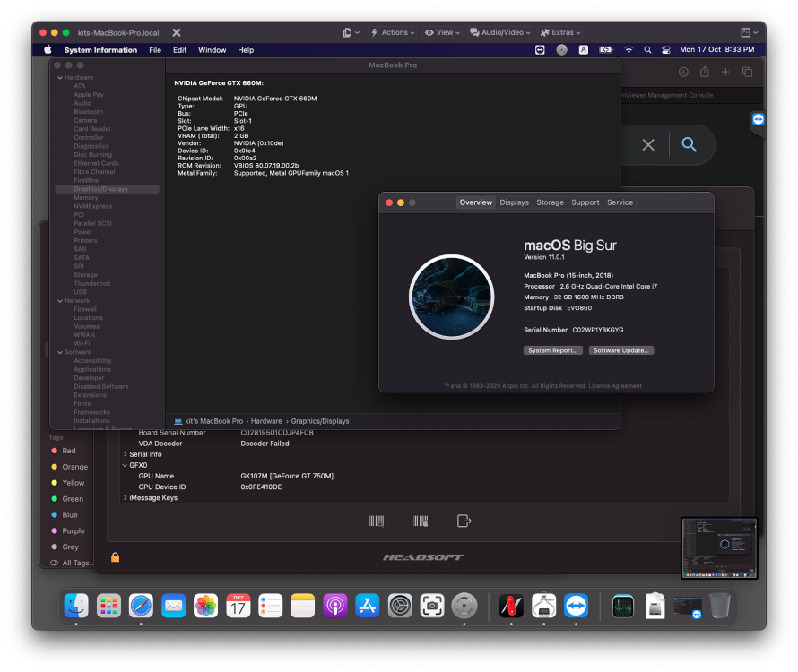Open Wi-Fi status in menu bar

tap(629, 50)
